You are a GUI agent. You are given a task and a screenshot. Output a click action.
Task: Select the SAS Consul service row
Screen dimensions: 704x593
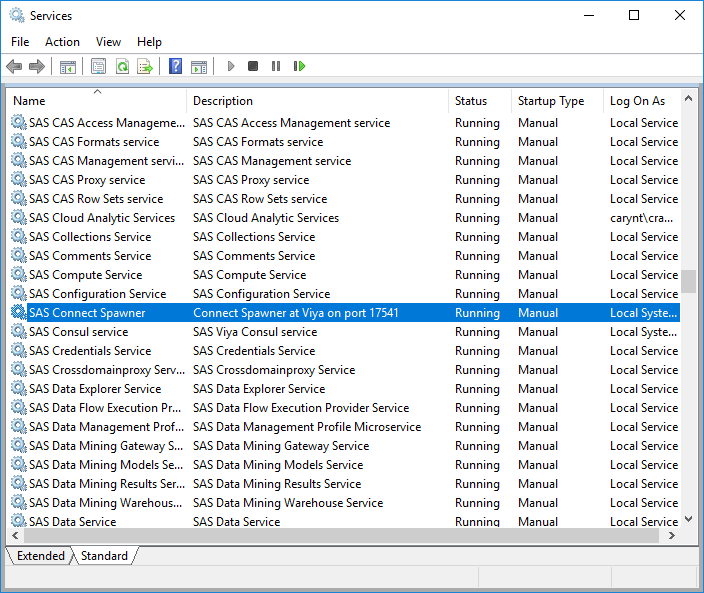click(x=79, y=332)
